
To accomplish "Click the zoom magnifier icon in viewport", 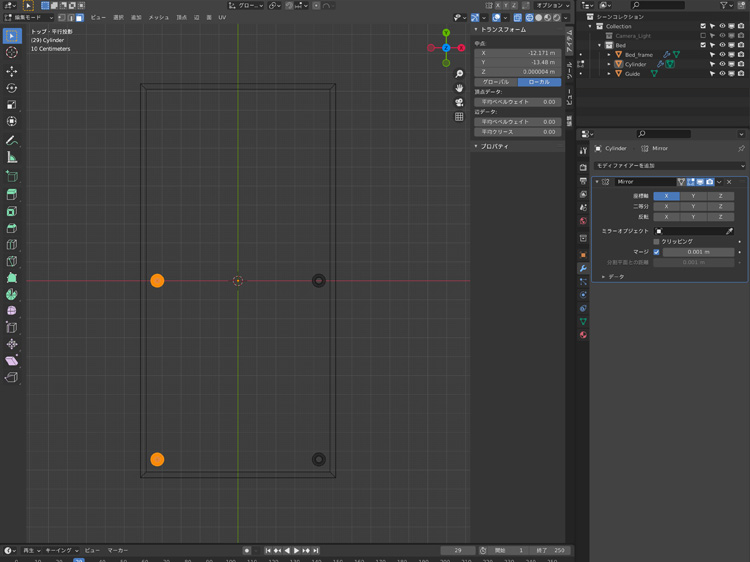I will (x=459, y=74).
